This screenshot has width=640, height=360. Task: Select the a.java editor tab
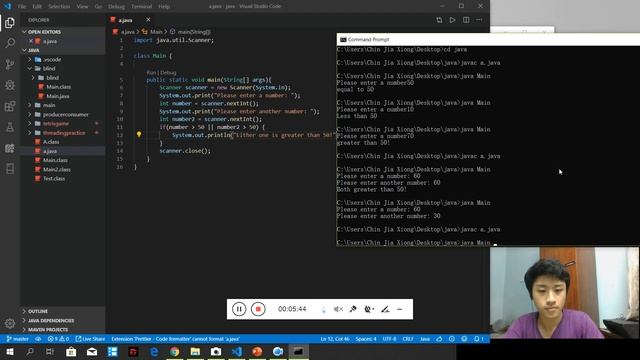point(126,20)
